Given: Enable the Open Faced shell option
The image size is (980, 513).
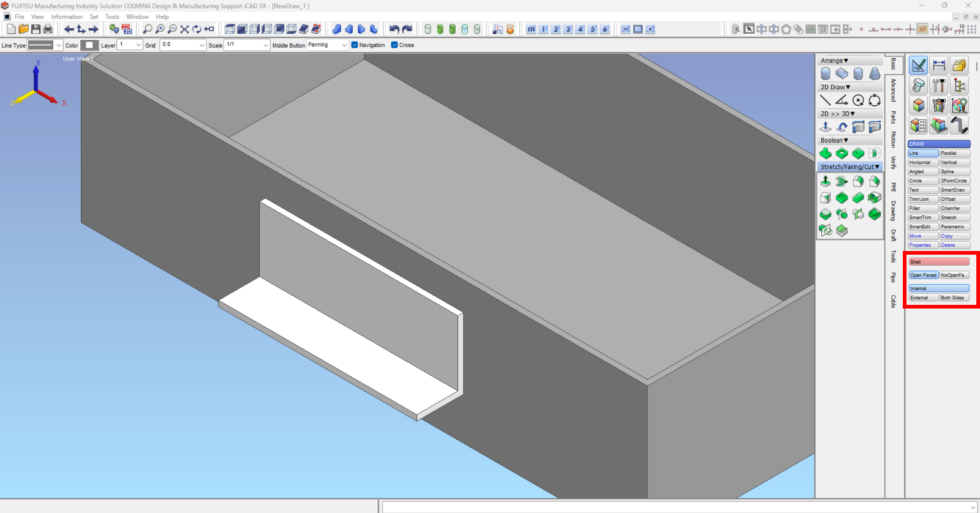Looking at the screenshot, I should (x=923, y=275).
